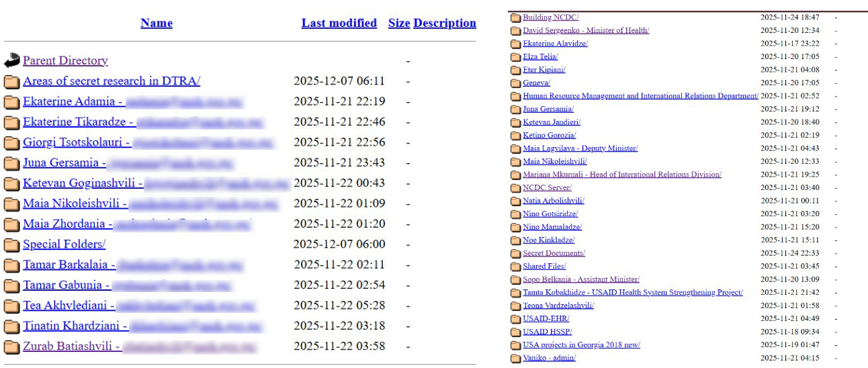Click the timestamp 2025-11-24 22:33
This screenshot has width=868, height=368.
point(790,254)
